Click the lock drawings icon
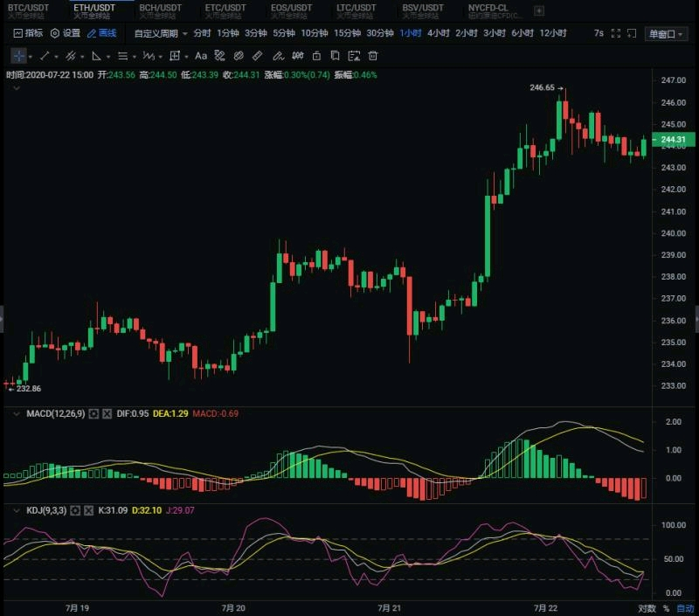 [317, 56]
